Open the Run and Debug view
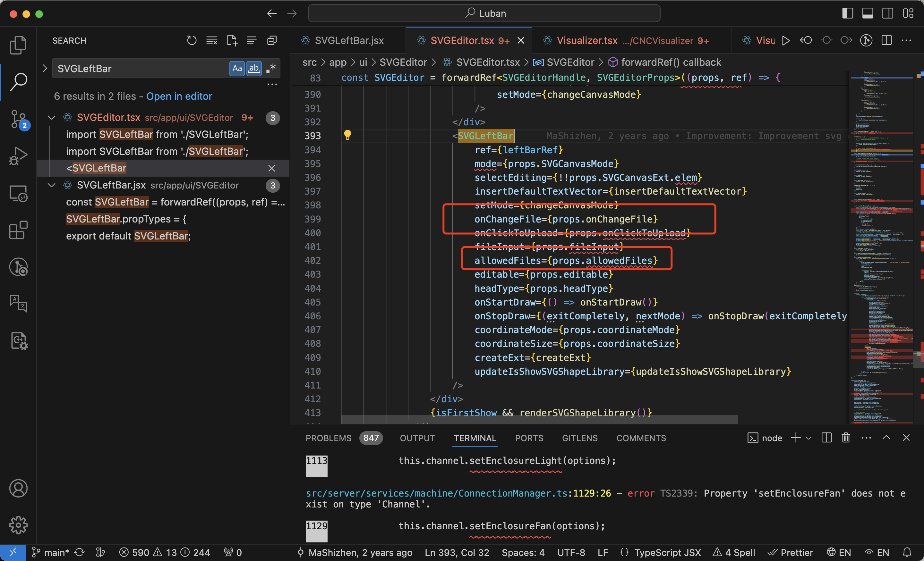 point(18,156)
